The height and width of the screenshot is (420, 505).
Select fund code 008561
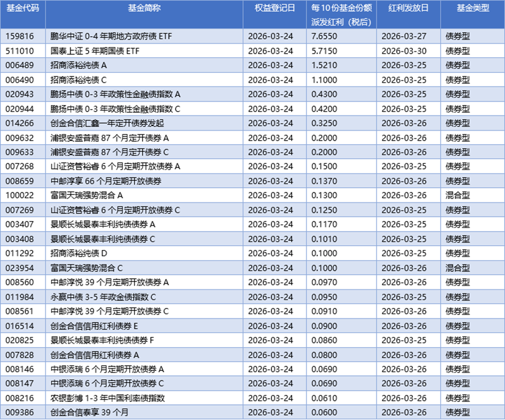pyautogui.click(x=20, y=311)
